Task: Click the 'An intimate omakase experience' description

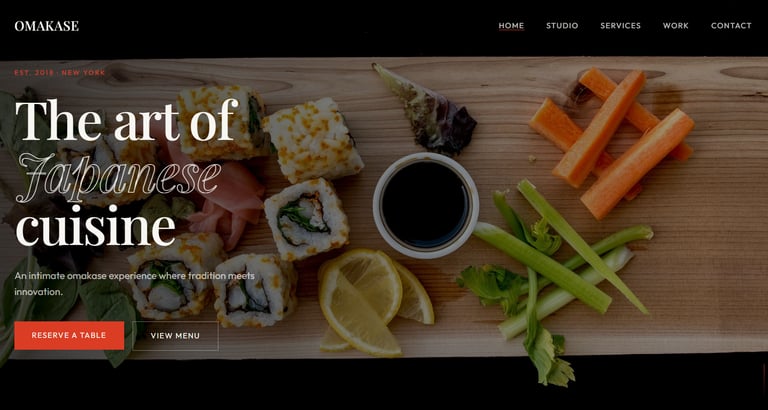Action: click(x=135, y=284)
